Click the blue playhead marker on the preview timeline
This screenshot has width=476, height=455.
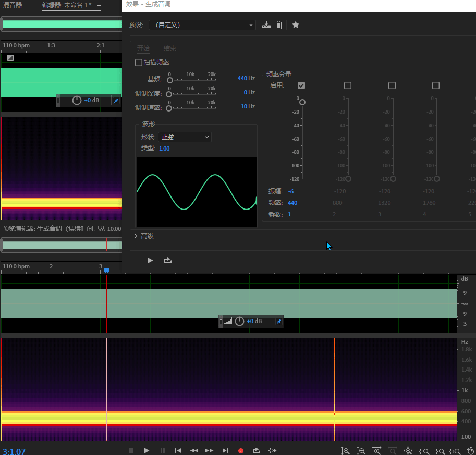tap(106, 270)
